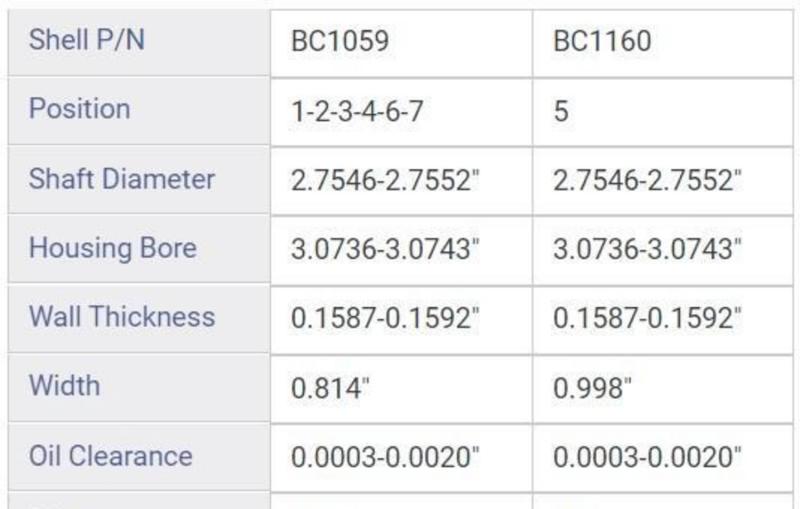Click the Housing Bore row label
Image resolution: width=800 pixels, height=509 pixels.
[113, 248]
